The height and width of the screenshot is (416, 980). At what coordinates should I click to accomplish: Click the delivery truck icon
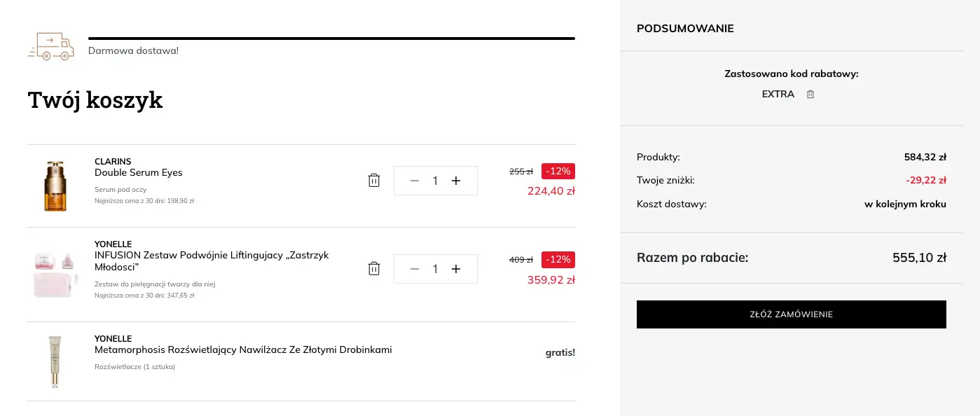click(50, 46)
